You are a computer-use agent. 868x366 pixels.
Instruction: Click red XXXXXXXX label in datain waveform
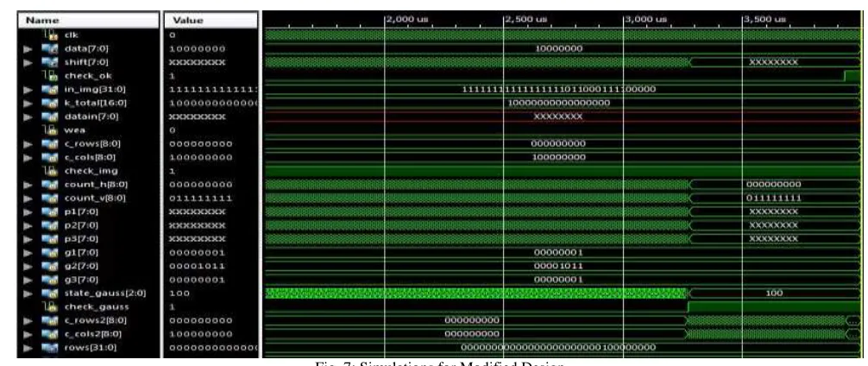click(x=558, y=117)
